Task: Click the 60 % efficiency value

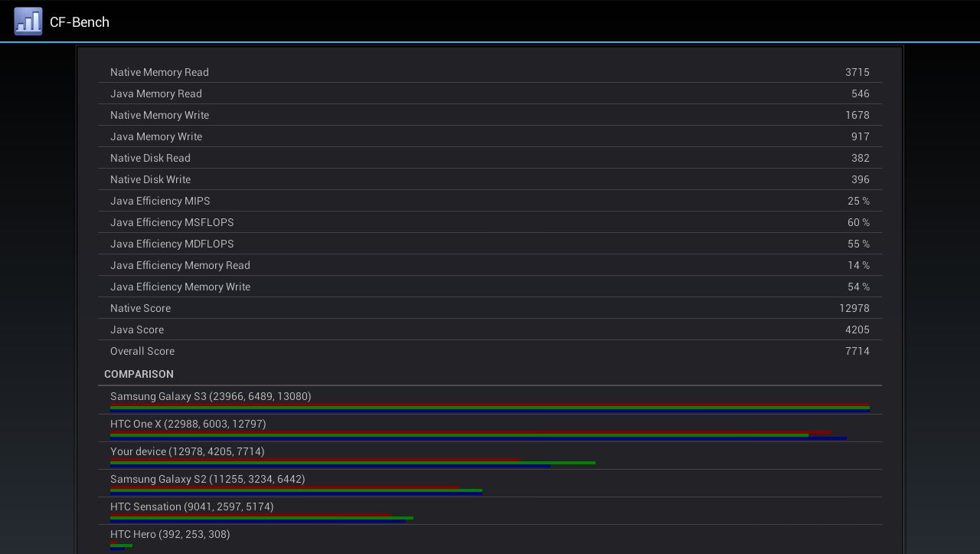Action: pyautogui.click(x=858, y=222)
